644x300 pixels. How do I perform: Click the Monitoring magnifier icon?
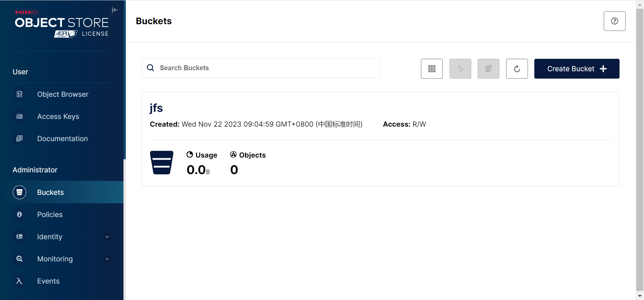pos(19,259)
